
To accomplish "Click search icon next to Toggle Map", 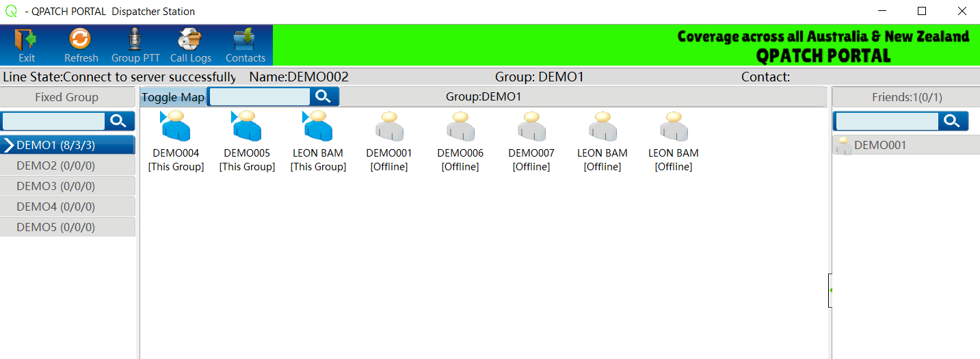I will click(324, 96).
